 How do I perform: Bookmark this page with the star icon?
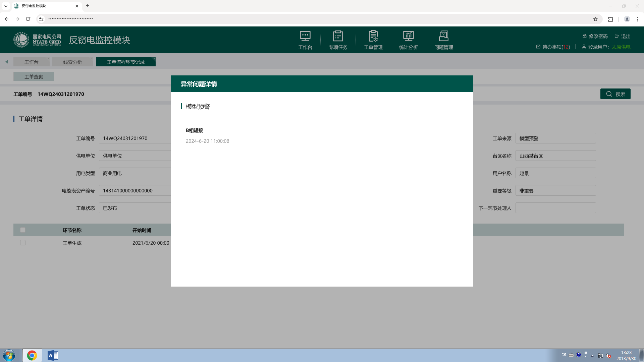pyautogui.click(x=595, y=19)
